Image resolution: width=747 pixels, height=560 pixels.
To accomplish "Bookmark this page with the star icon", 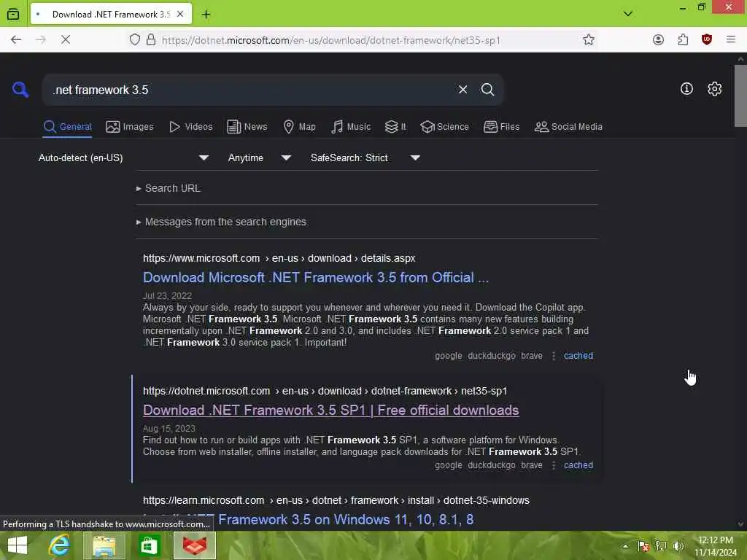I will click(x=589, y=40).
